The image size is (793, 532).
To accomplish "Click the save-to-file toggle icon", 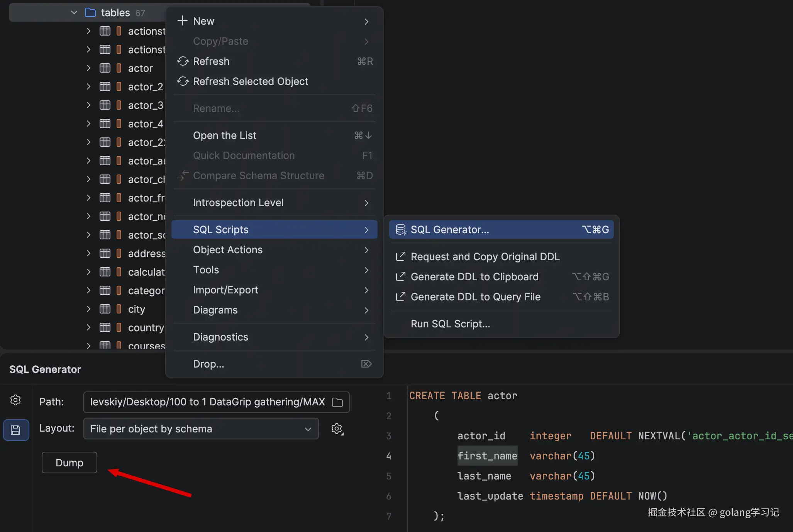I will 16,430.
